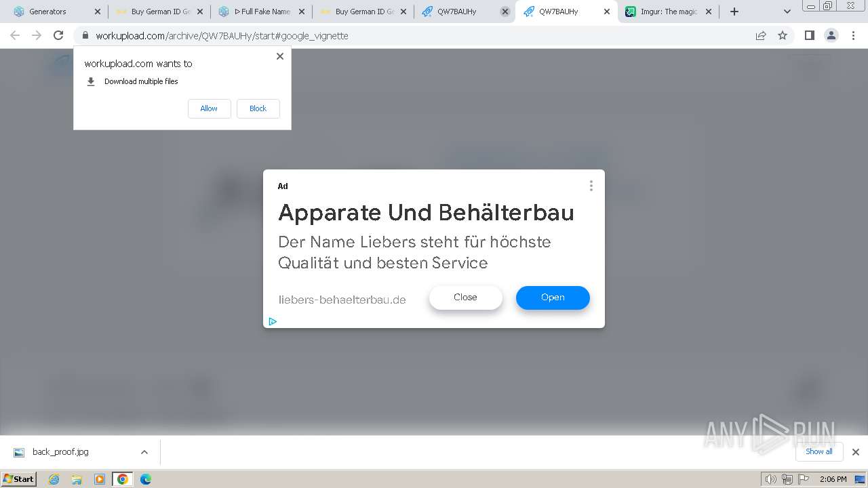View site information lock icon
This screenshot has height=488, width=868.
tap(85, 35)
